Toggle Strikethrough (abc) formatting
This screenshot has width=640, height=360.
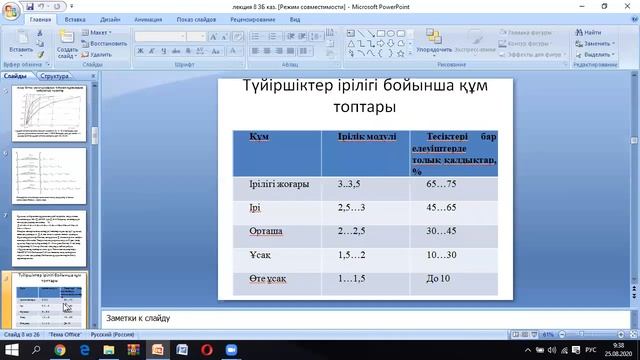tap(176, 51)
